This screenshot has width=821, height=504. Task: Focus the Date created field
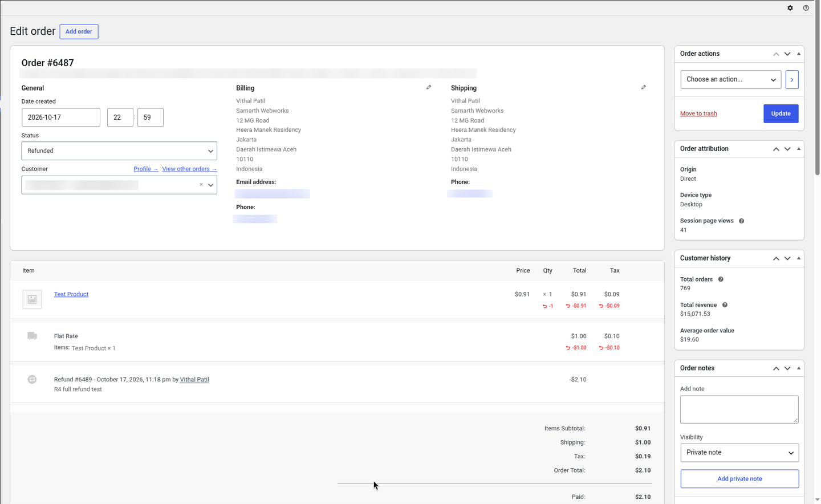tap(61, 117)
